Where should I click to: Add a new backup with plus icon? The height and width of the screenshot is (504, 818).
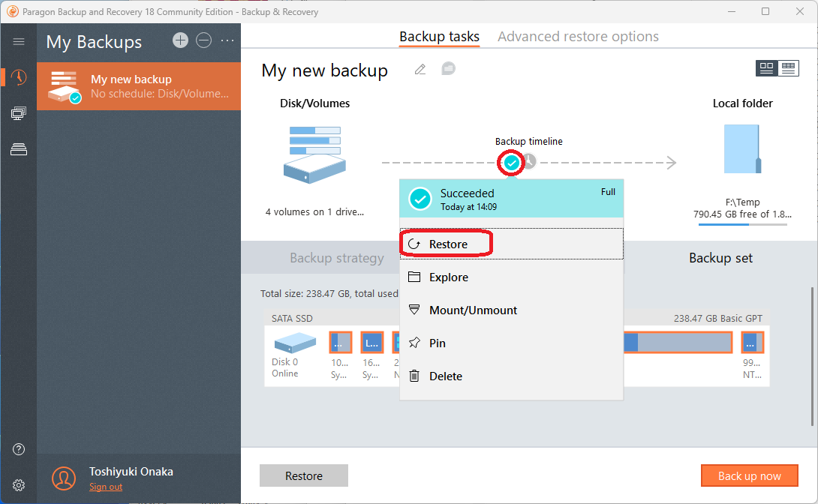[x=181, y=40]
